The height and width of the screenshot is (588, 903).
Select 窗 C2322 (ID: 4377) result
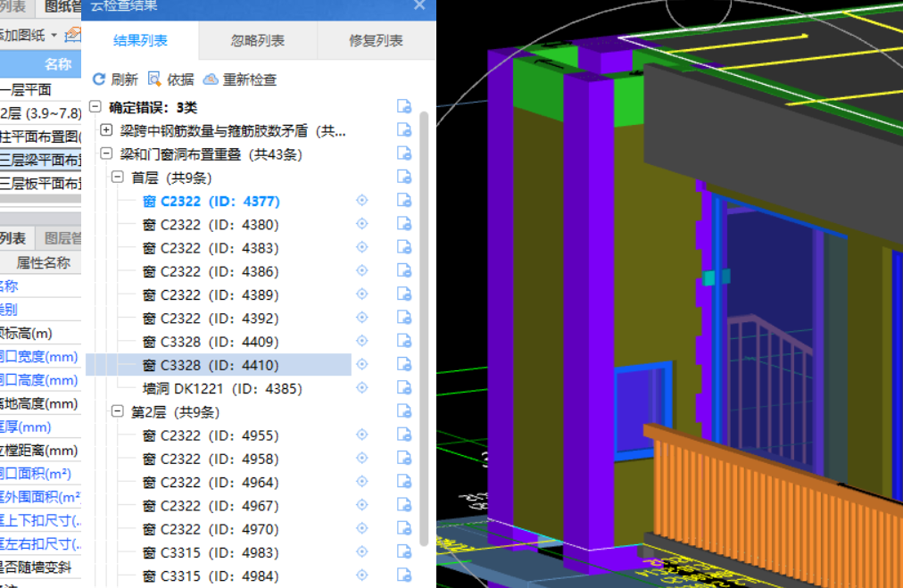tap(211, 201)
